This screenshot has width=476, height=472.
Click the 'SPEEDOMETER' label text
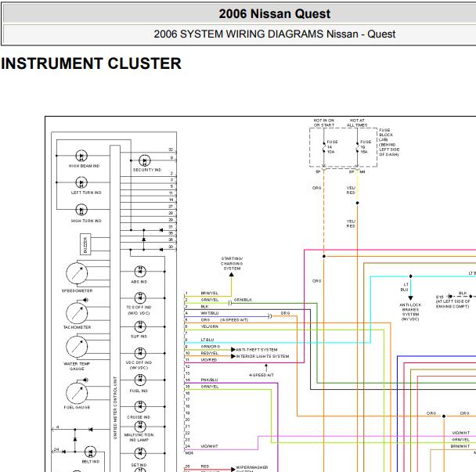coord(77,290)
